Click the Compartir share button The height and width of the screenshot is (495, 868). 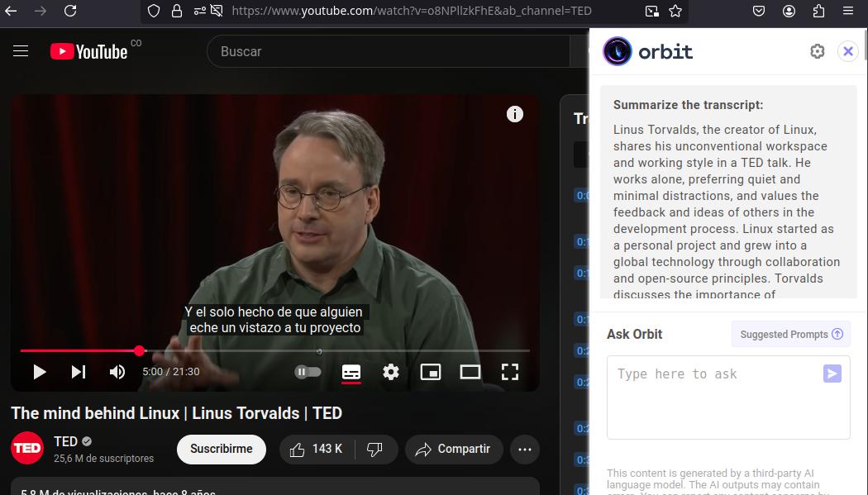tap(454, 449)
